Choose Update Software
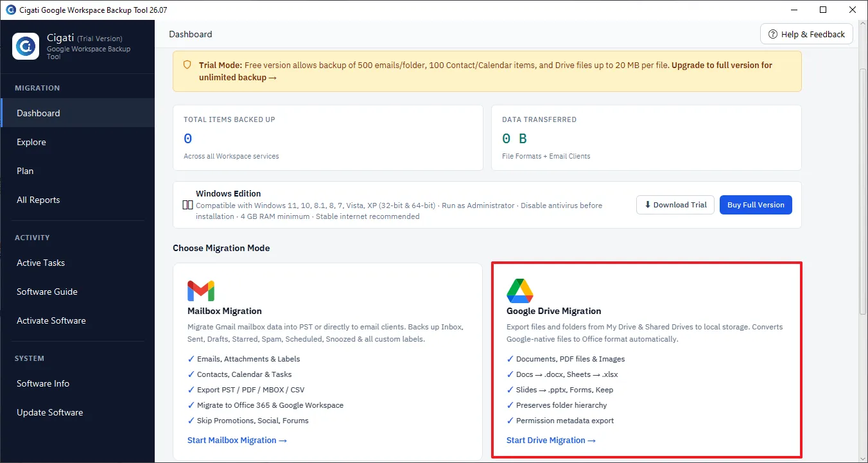The height and width of the screenshot is (463, 868). click(77, 412)
